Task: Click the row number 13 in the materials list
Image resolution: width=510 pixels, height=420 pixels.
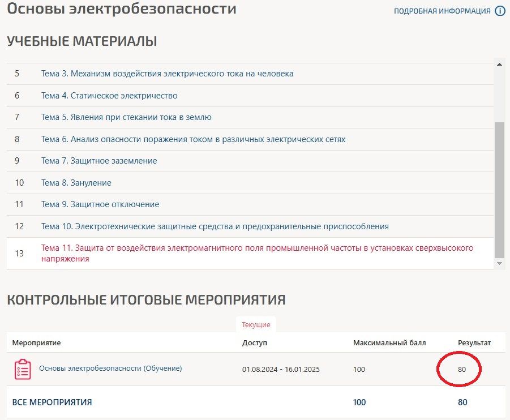Action: pyautogui.click(x=19, y=254)
